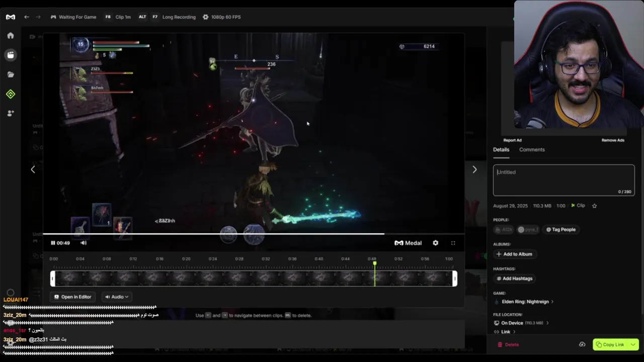Mute the clip with speaker icon
The height and width of the screenshot is (362, 644).
pos(84,243)
